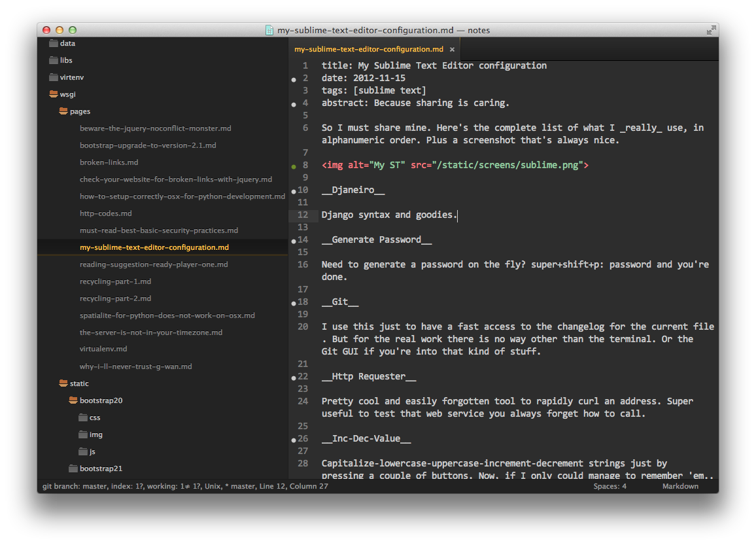Click the virtenv folder icon
This screenshot has height=545, width=756.
[x=54, y=77]
